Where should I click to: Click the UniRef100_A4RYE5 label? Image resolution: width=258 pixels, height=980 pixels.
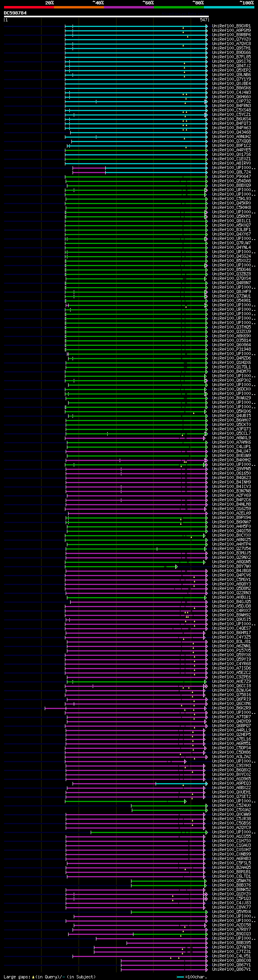click(231, 150)
